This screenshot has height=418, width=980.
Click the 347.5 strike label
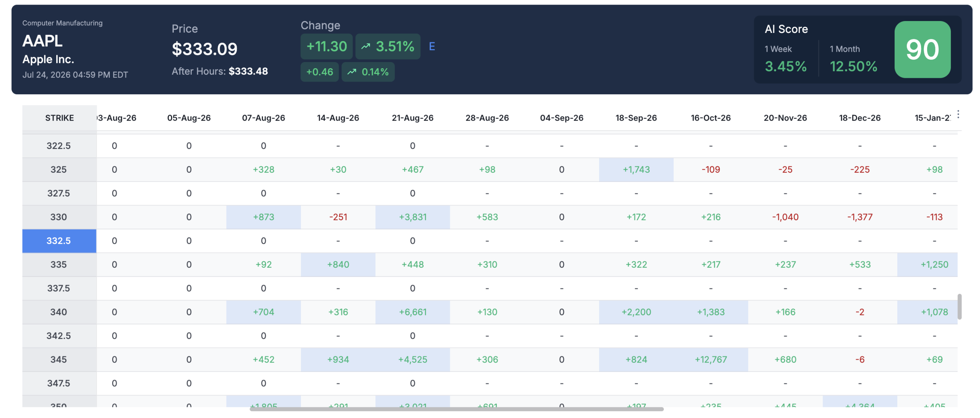(59, 383)
